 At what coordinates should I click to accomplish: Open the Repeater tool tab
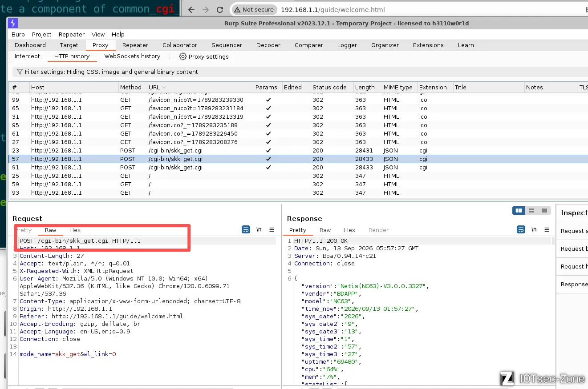pos(135,45)
